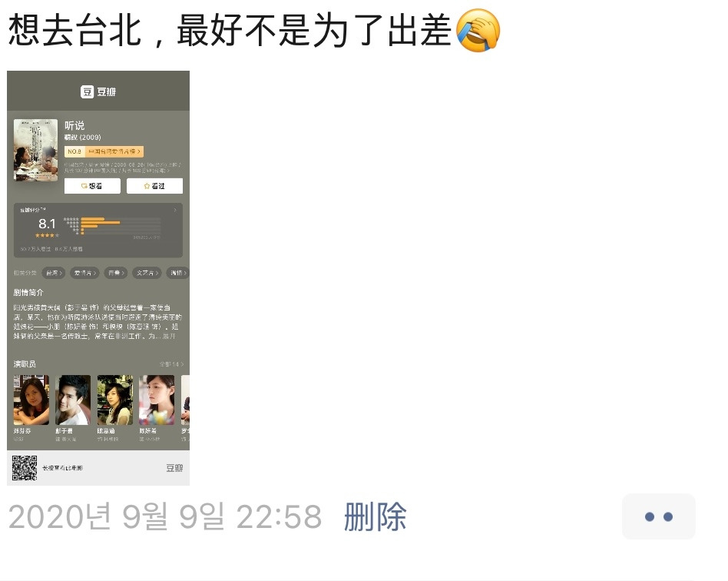
Task: Expand the plot summary via 展开
Action: click(x=169, y=336)
